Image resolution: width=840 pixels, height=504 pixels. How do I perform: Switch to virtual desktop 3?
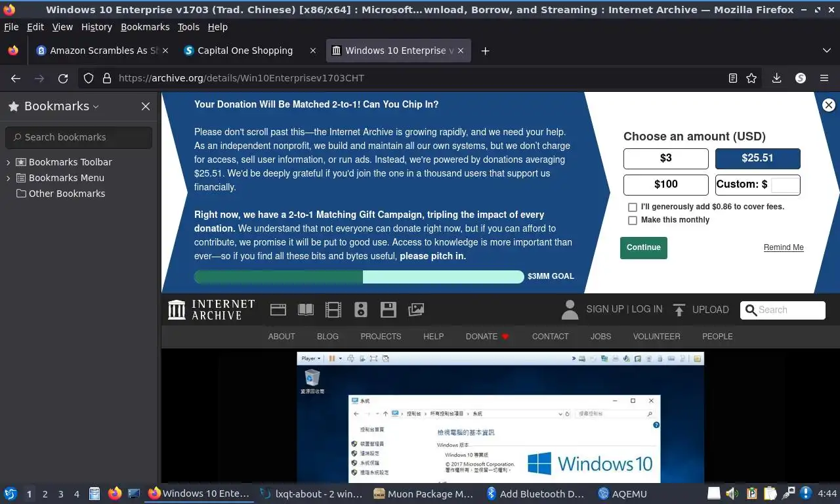click(x=60, y=493)
